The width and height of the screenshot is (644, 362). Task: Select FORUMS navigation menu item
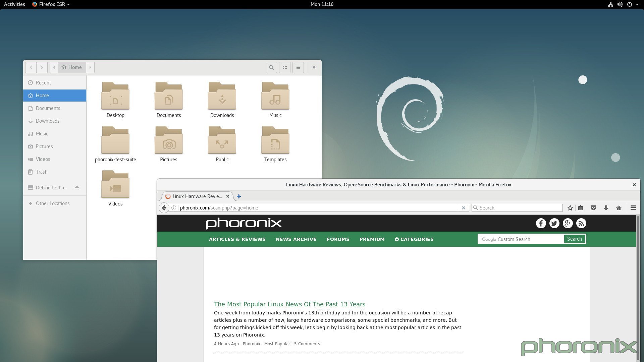point(338,239)
